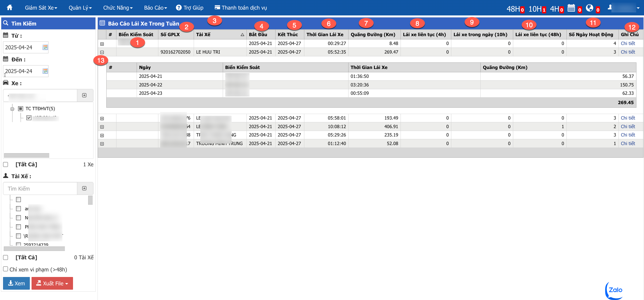Open Chi tiết link for LE HUU TRI
644x300 pixels.
point(628,52)
